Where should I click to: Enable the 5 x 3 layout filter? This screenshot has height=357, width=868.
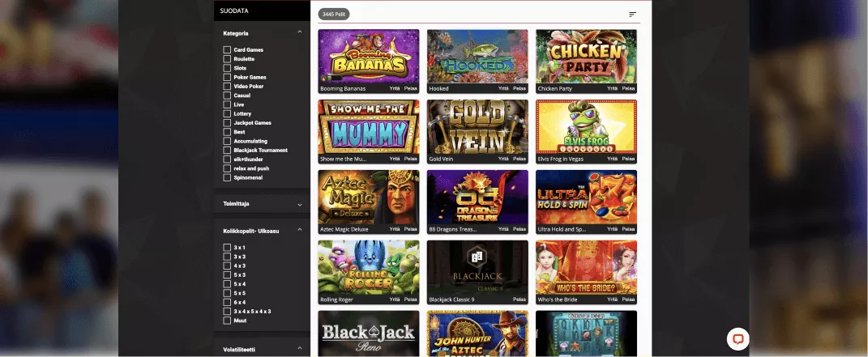(x=227, y=274)
